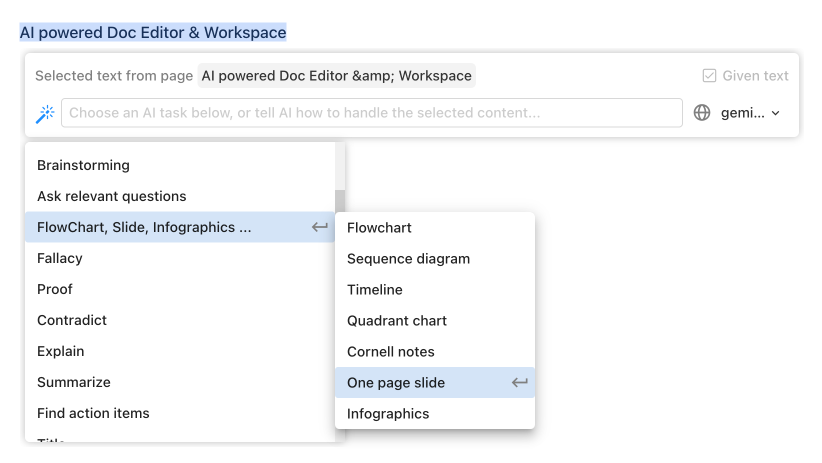This screenshot has width=822, height=463.
Task: Select Brainstorming from the task list
Action: tap(83, 165)
